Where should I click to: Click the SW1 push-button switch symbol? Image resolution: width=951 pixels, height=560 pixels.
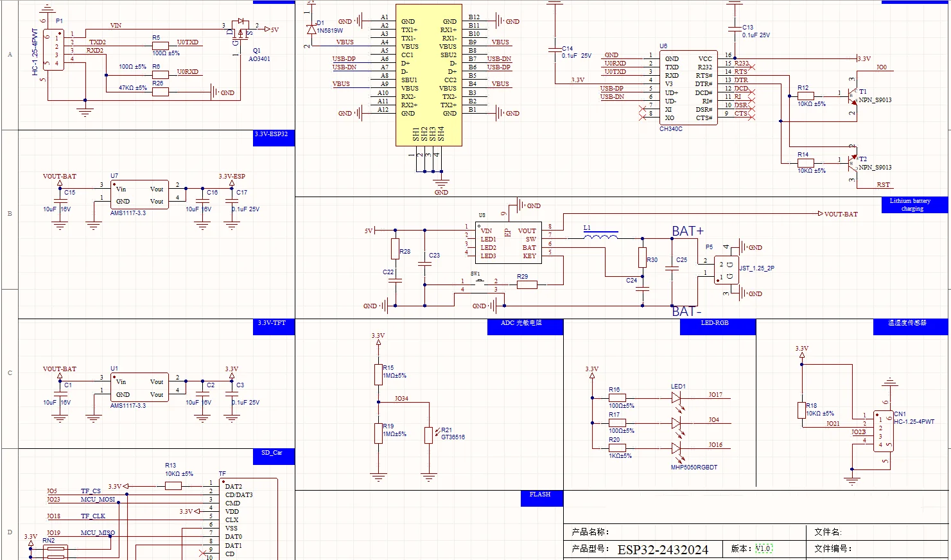(x=478, y=281)
